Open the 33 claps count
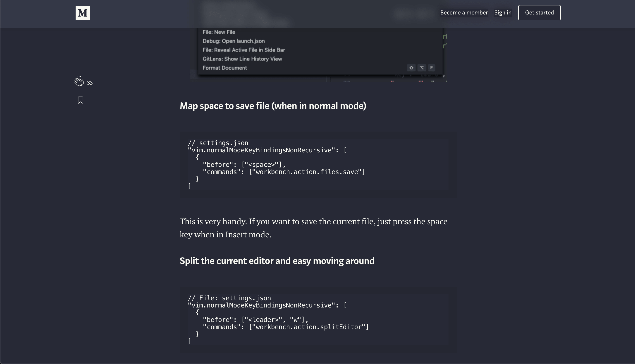This screenshot has width=635, height=364. [90, 83]
